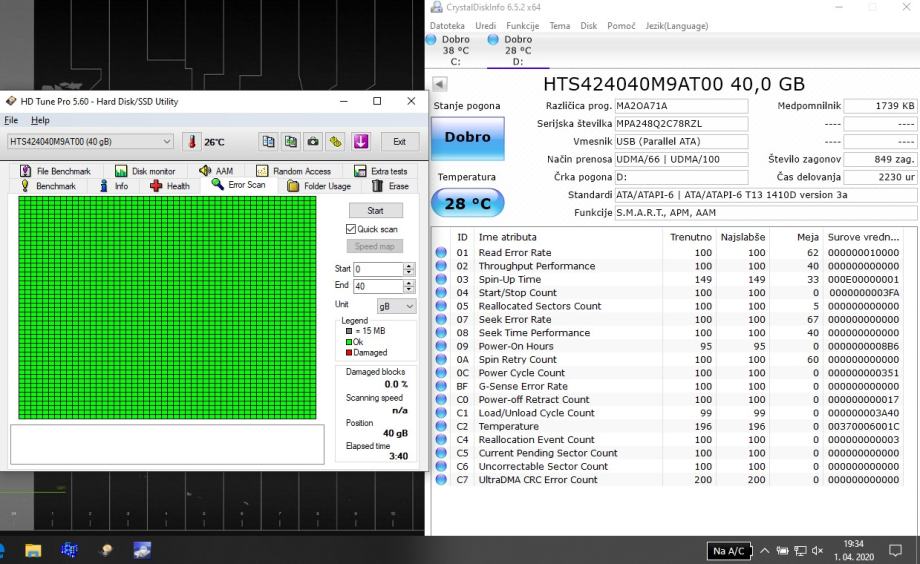Viewport: 920px width, 564px height.
Task: Open the Unit gB dropdown
Action: (x=396, y=306)
